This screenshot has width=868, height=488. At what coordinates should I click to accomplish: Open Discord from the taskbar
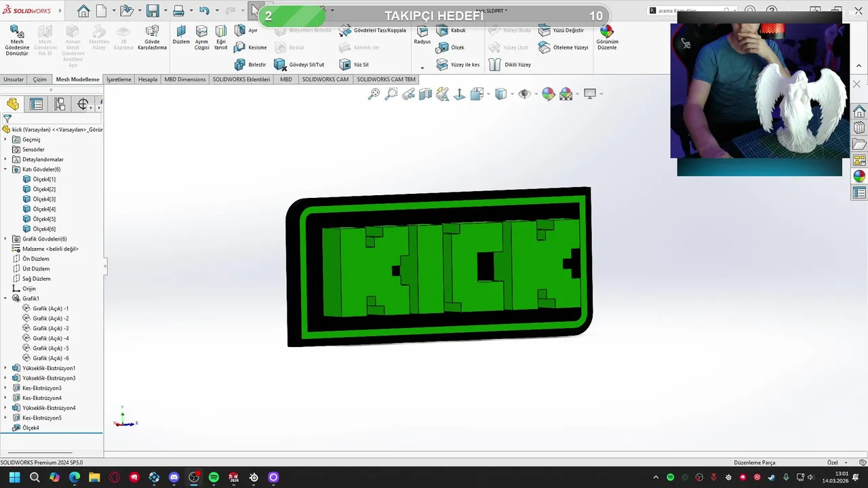click(x=174, y=477)
